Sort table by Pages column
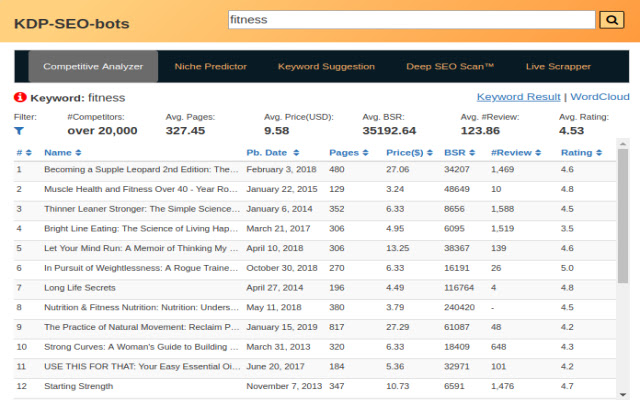This screenshot has width=640, height=400. point(348,153)
